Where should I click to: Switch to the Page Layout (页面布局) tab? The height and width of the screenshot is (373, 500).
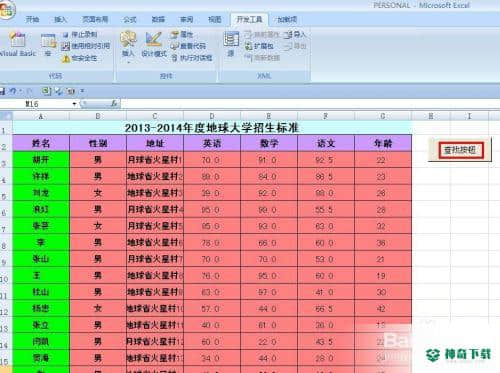pyautogui.click(x=95, y=20)
